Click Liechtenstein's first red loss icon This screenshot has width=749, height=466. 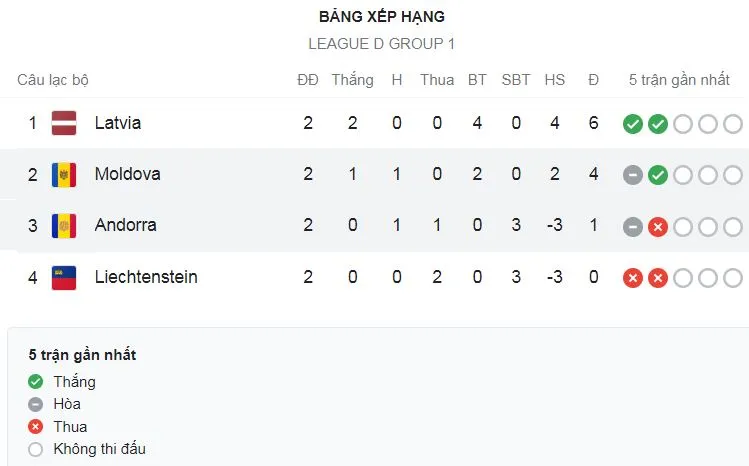pyautogui.click(x=632, y=278)
